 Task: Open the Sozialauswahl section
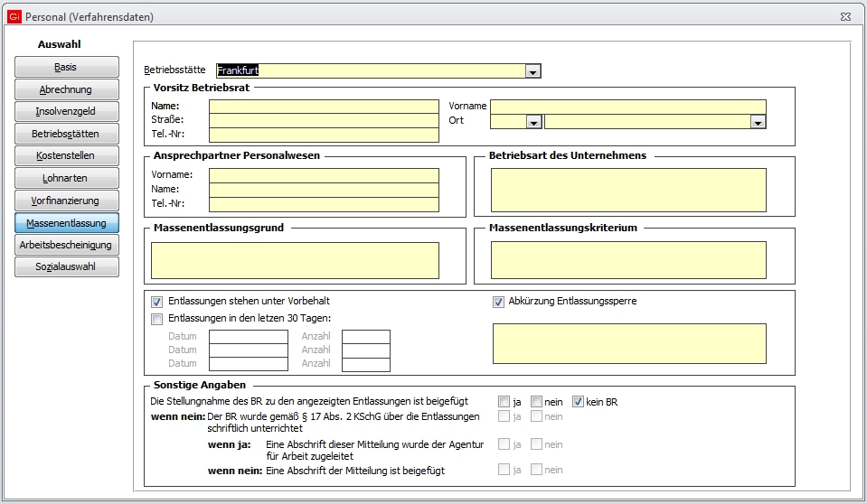click(x=66, y=266)
